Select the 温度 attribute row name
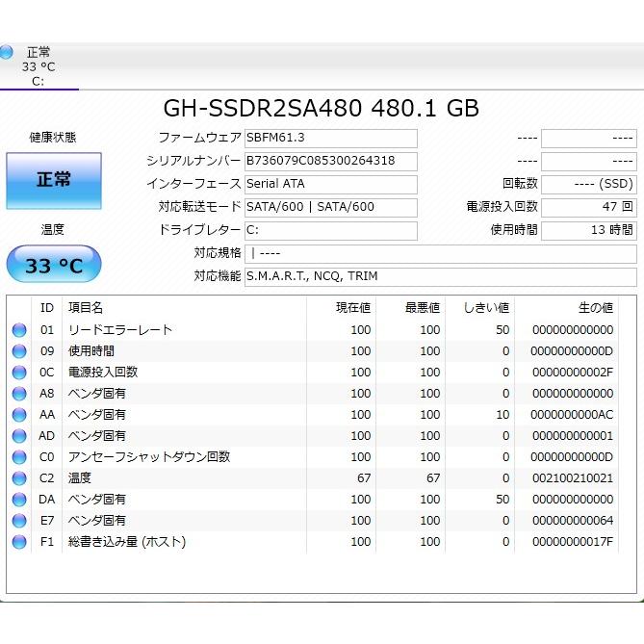Screen dimensions: 644x644 (80, 478)
